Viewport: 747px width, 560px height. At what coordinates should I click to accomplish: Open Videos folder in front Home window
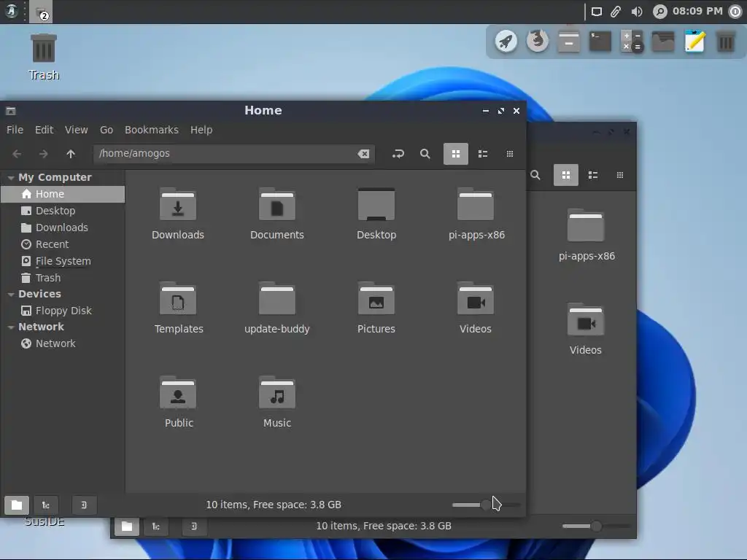[476, 299]
